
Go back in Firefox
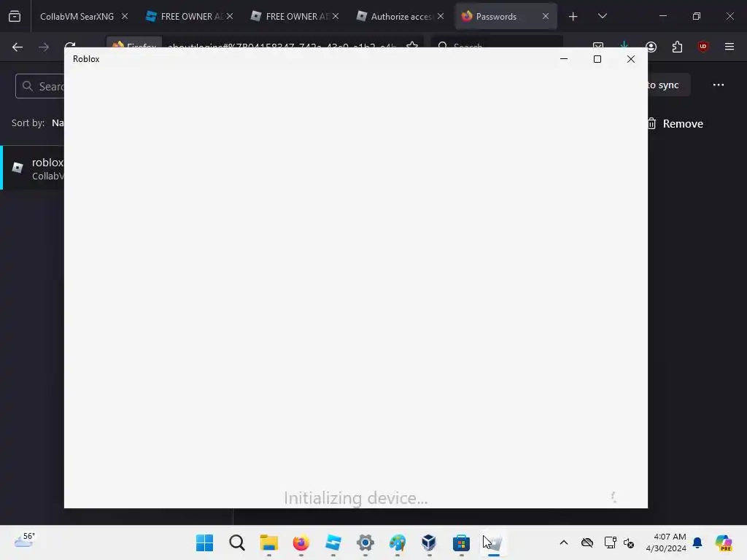(18, 47)
